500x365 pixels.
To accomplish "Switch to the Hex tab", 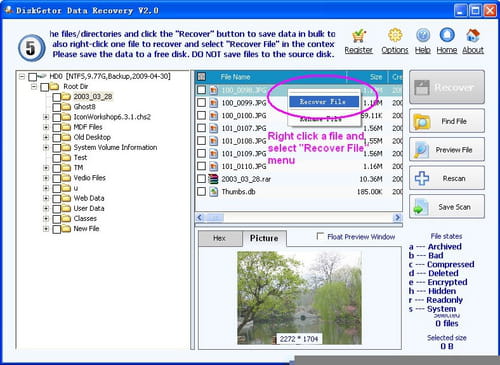I will pyautogui.click(x=220, y=238).
